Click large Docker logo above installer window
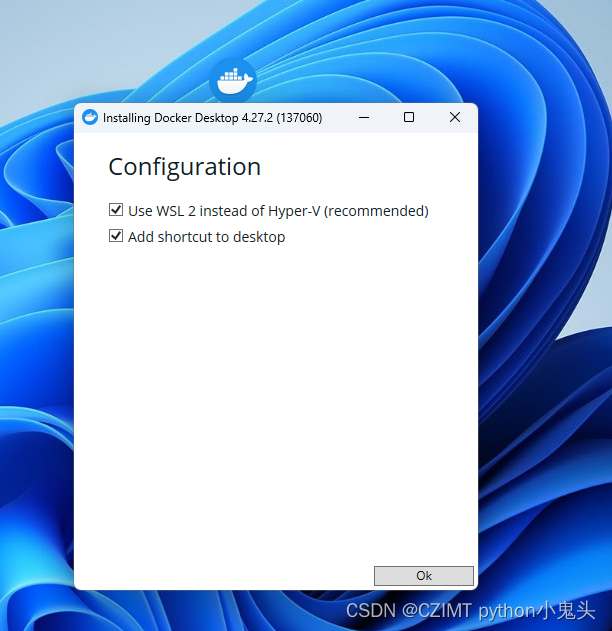The image size is (612, 631). pos(233,81)
